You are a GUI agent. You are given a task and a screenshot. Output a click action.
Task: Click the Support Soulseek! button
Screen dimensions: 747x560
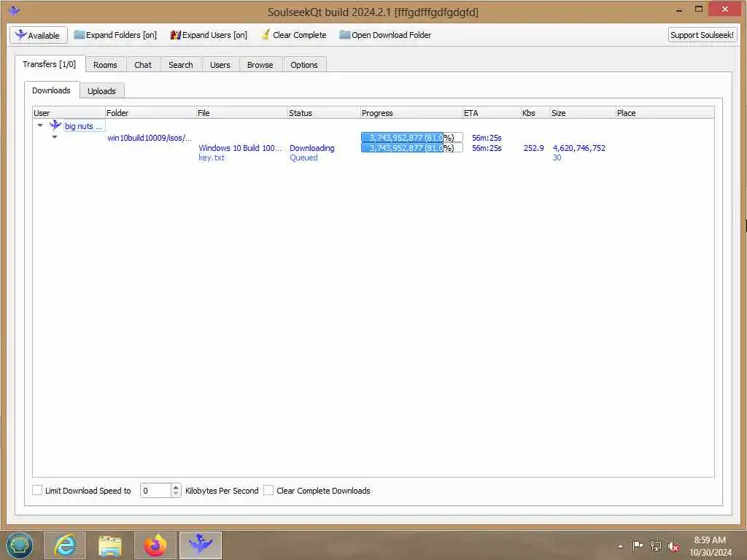click(702, 35)
